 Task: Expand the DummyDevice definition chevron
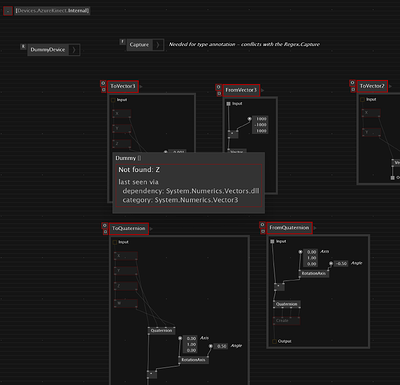pyautogui.click(x=74, y=50)
